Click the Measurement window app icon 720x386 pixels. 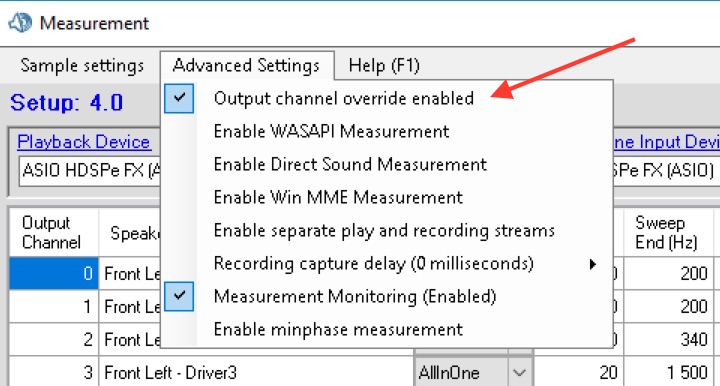20,22
